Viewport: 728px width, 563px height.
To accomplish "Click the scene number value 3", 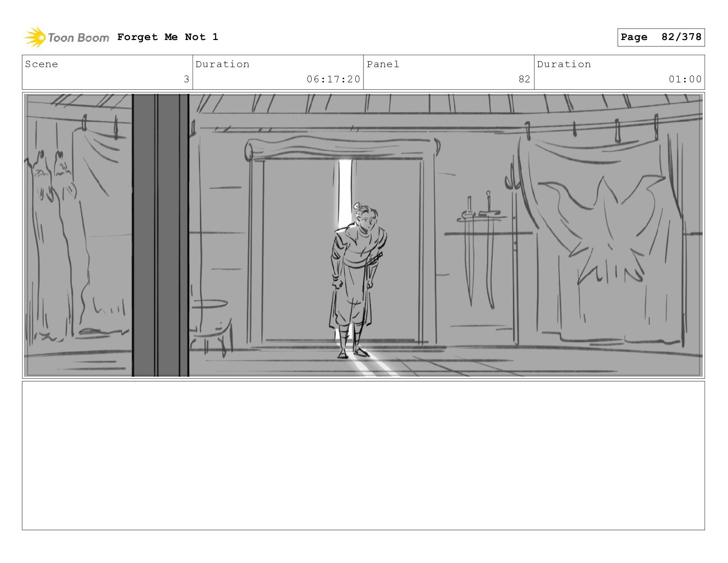I will [187, 79].
